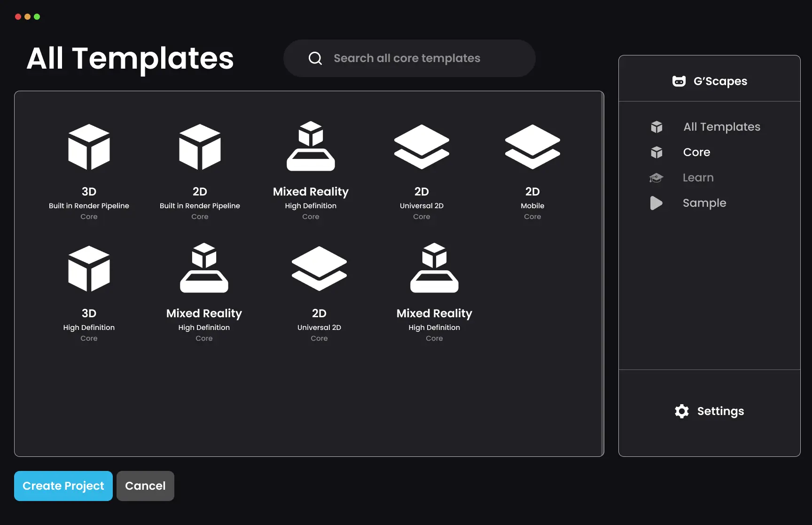Open the Learn sidebar label
The image size is (812, 525).
point(698,178)
